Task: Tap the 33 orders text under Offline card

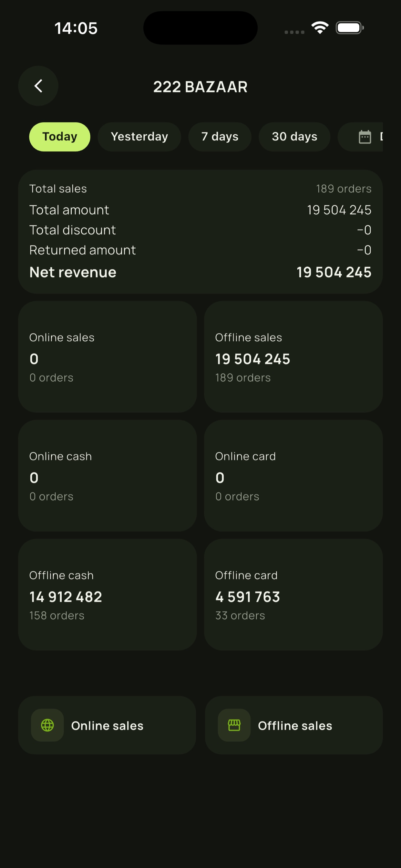Action: (x=240, y=615)
